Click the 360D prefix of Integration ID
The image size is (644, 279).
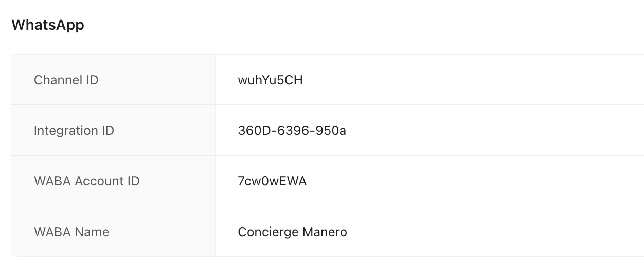coord(251,130)
